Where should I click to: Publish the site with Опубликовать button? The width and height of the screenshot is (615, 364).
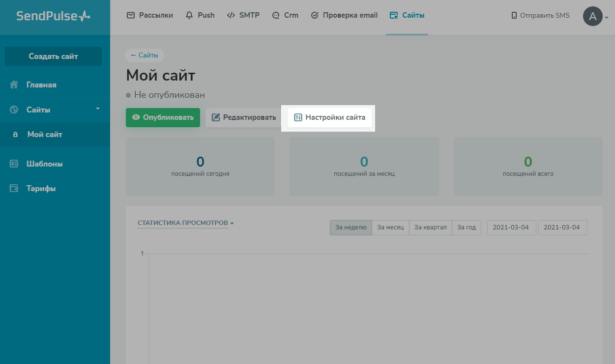(163, 117)
